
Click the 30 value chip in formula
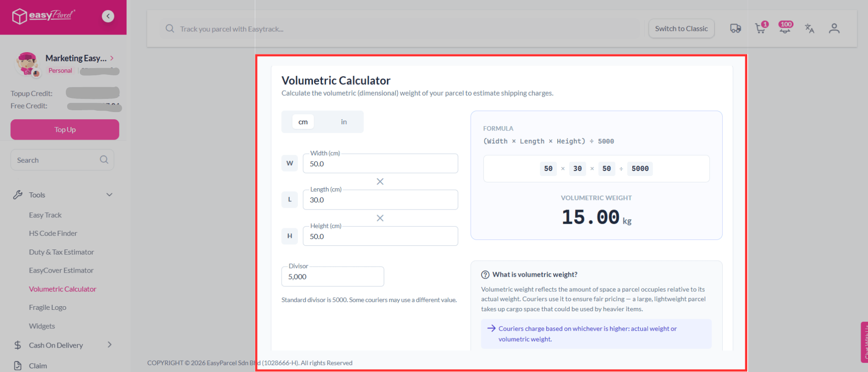pyautogui.click(x=577, y=169)
